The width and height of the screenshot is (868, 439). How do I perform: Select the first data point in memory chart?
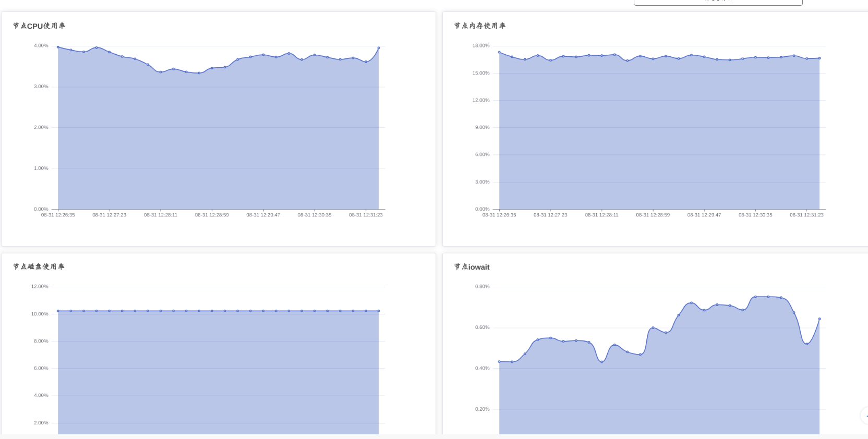(499, 52)
